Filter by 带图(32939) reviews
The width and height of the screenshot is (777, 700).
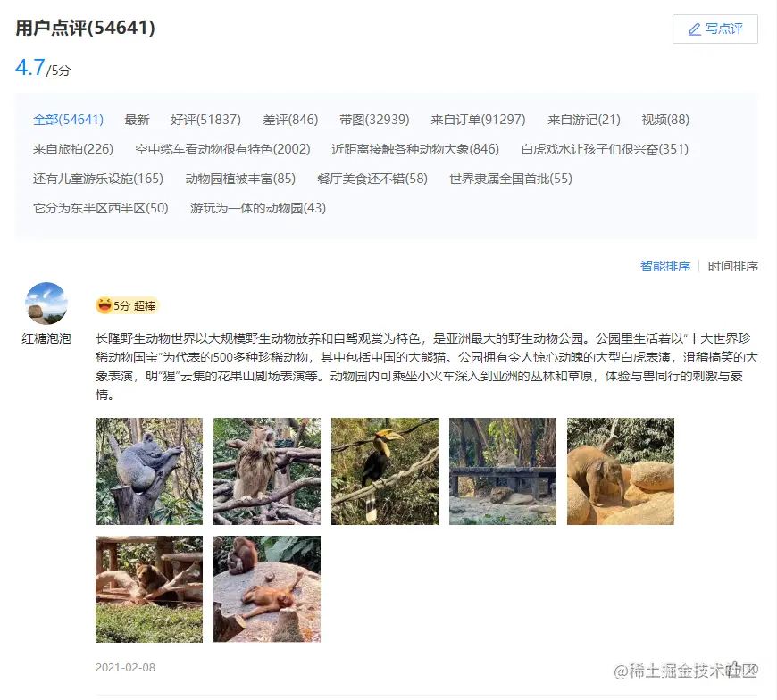coord(374,120)
